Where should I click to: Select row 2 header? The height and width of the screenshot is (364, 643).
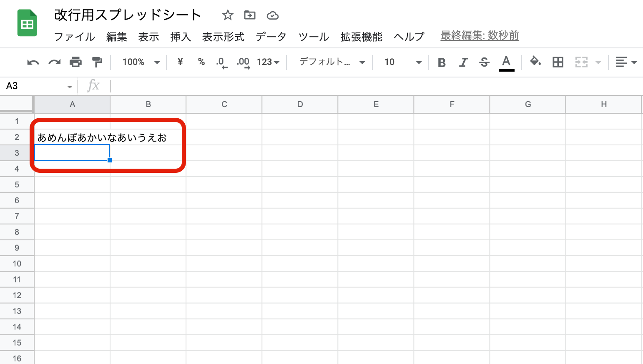point(17,137)
